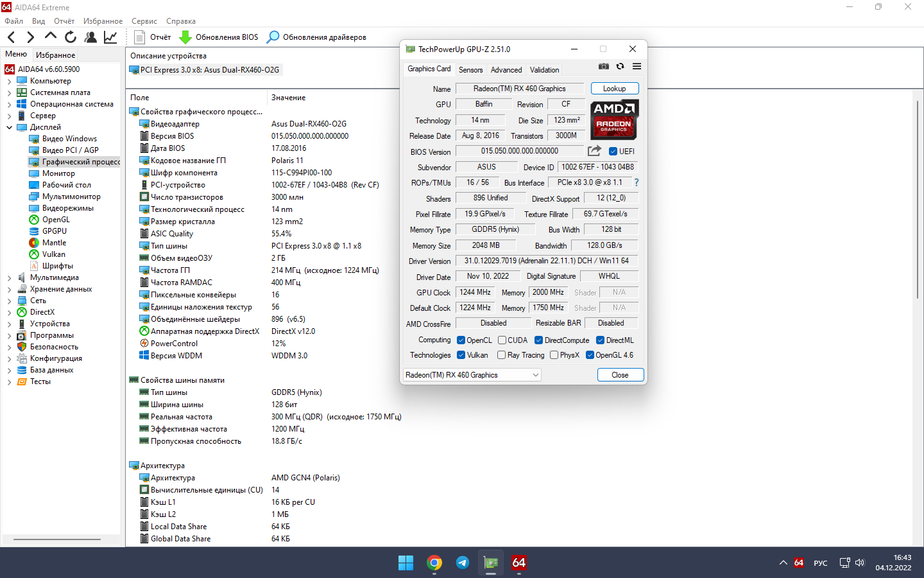This screenshot has height=578, width=924.
Task: Switch keyboard language РУС in tray
Action: [x=820, y=563]
